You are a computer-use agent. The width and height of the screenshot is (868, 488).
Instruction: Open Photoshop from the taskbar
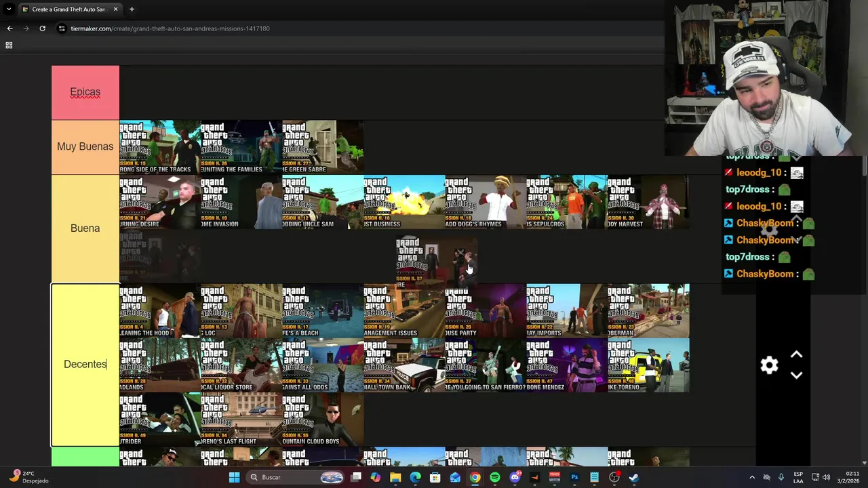point(574,477)
